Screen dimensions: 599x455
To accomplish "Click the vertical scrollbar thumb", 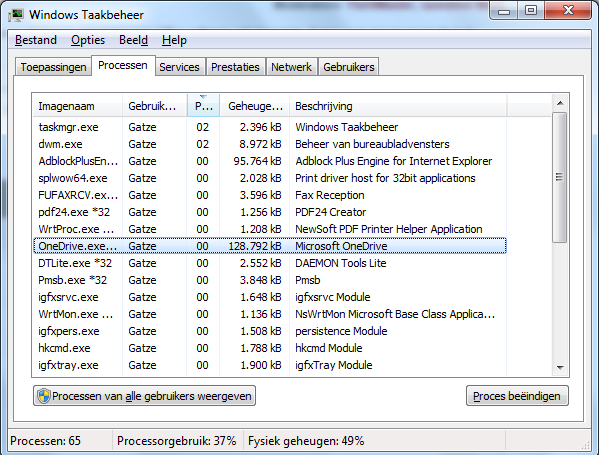I will pos(560,177).
